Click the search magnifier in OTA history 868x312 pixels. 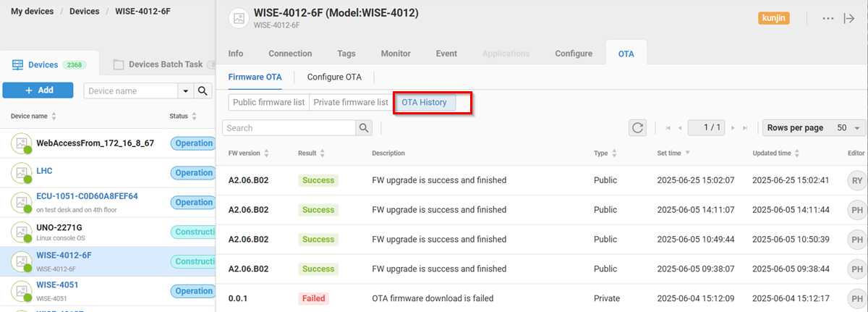tap(364, 128)
